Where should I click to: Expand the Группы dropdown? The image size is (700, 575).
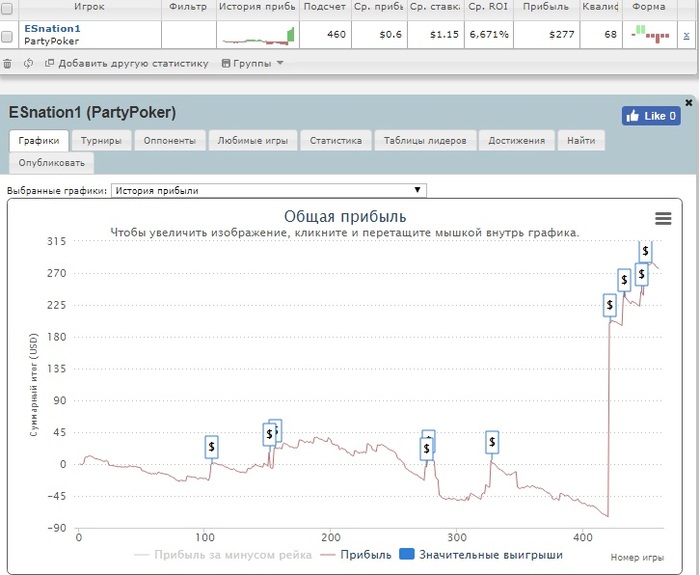coord(252,63)
